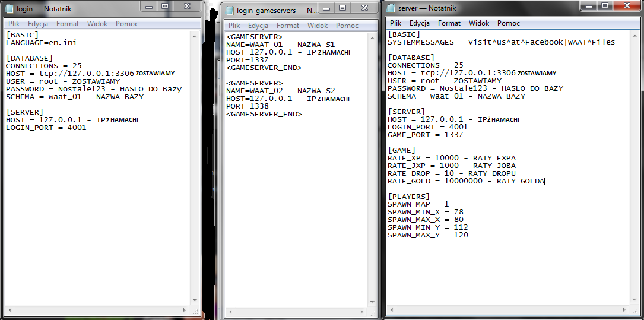Open Pomoc menu in login_gameservers window
The image size is (644, 320).
pos(347,26)
